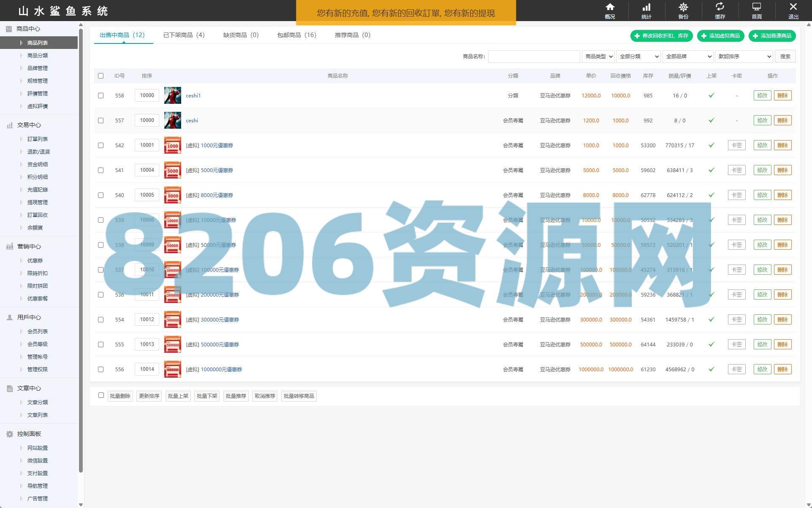Toggle the select-all checkbox in table header
The image size is (812, 508).
[100, 76]
